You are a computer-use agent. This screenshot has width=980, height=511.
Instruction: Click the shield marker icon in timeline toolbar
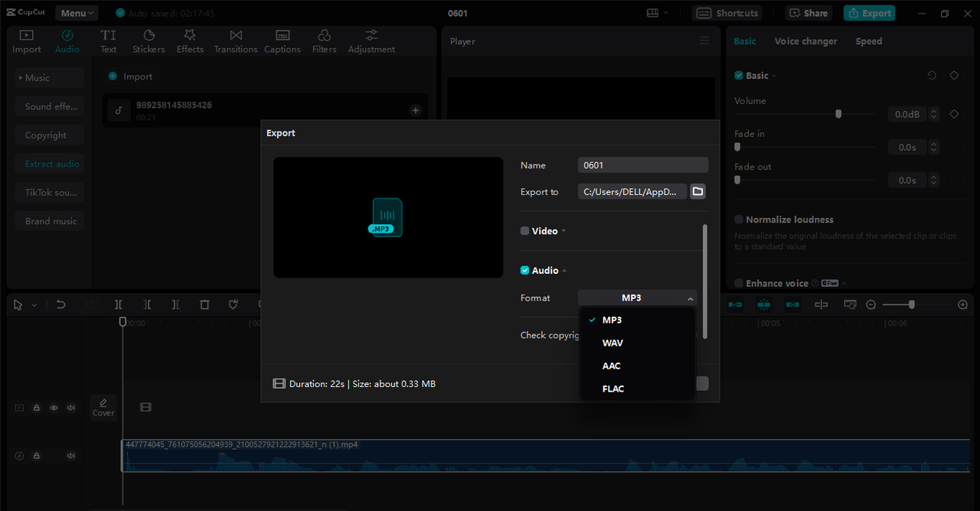[234, 304]
